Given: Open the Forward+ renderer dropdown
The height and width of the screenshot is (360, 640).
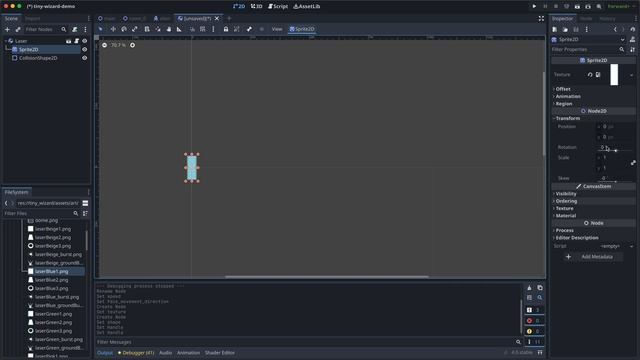Looking at the screenshot, I should click(x=620, y=7).
